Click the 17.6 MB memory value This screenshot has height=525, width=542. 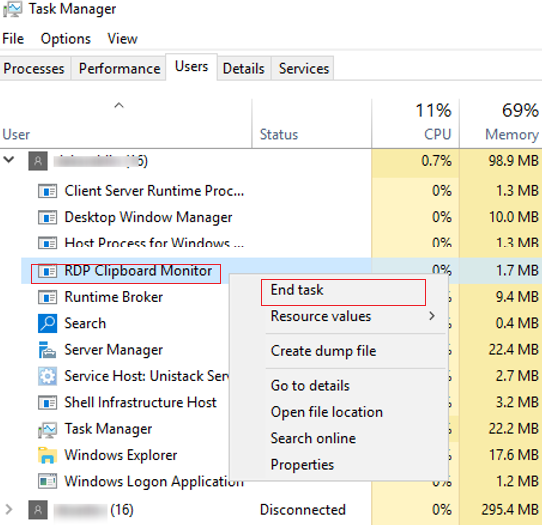click(513, 455)
